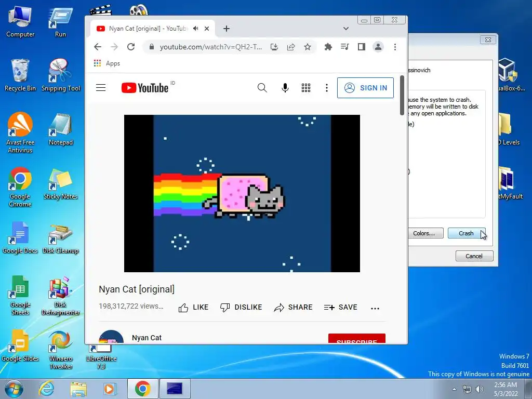The height and width of the screenshot is (399, 532).
Task: Reload the YouTube page
Action: point(131,47)
